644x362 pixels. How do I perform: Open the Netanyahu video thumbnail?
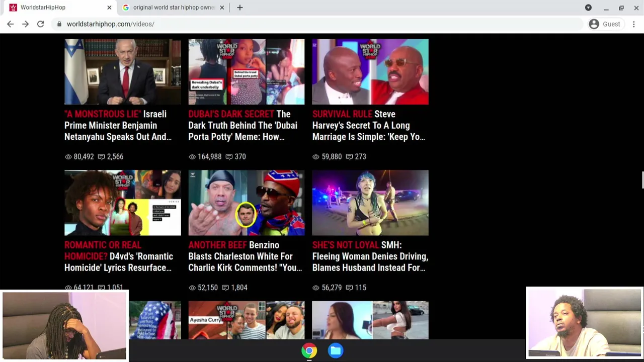click(123, 72)
